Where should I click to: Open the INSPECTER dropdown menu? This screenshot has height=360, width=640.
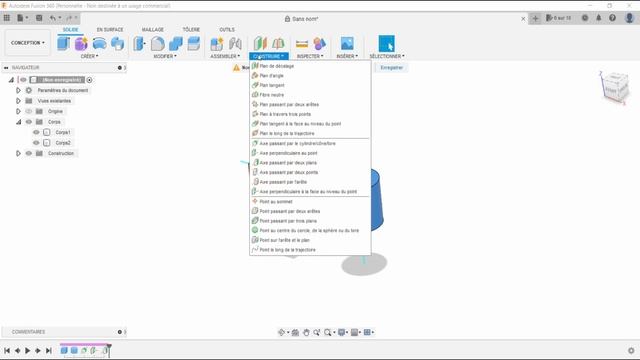pyautogui.click(x=310, y=56)
